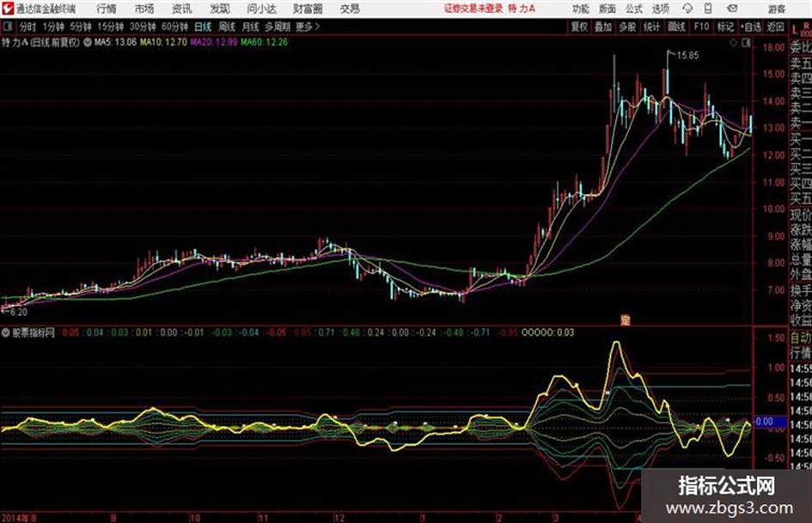Open the 版面 menu

607,9
